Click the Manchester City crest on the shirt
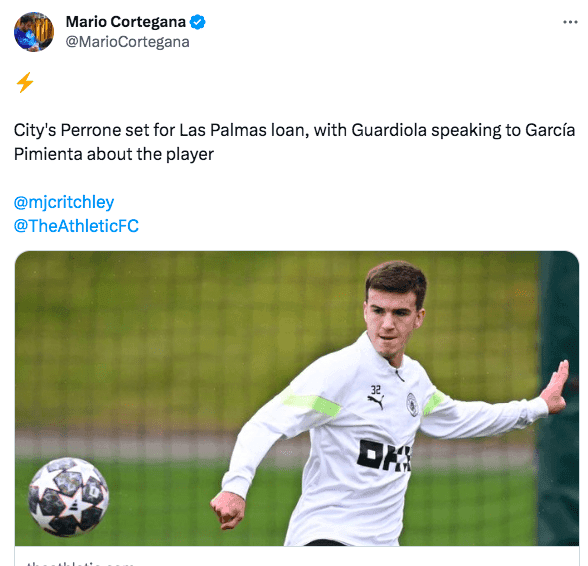Viewport: 588px width, 566px height. coord(412,405)
